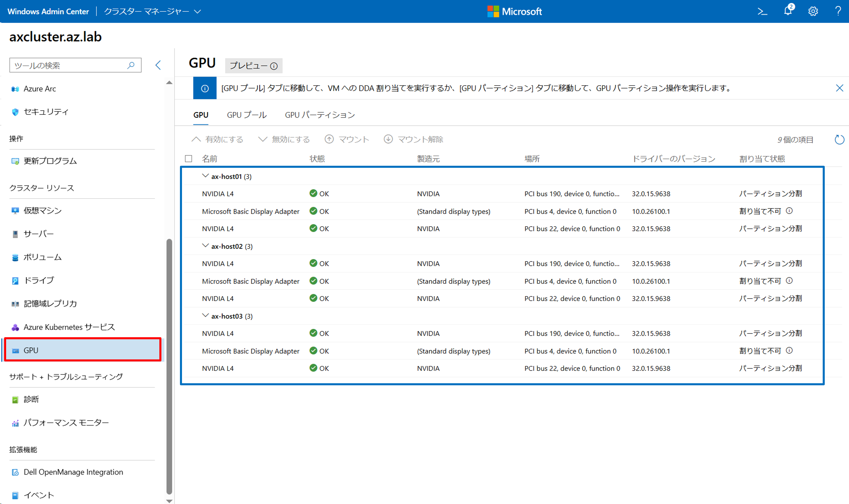Click the パフォーマンス モニター icon
Viewport: 849px width, 504px height.
tap(15, 423)
